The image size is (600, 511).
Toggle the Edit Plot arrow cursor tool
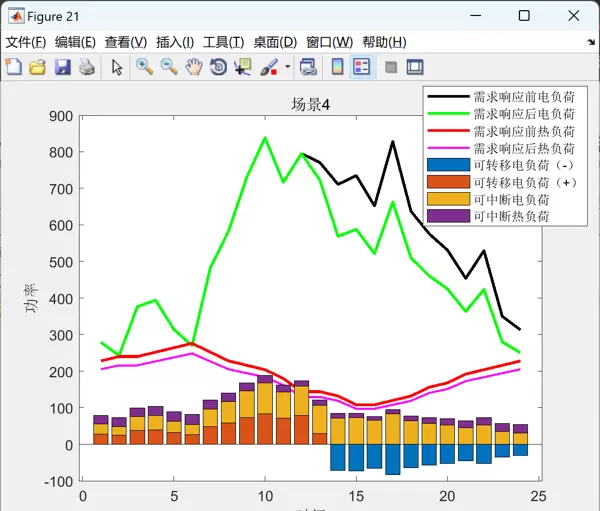[x=117, y=67]
